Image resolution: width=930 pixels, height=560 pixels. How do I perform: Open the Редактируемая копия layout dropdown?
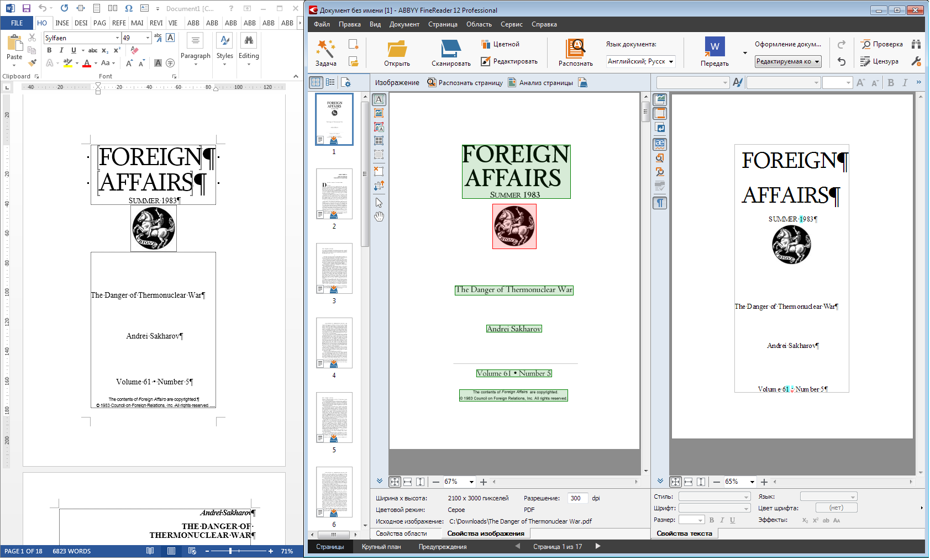(x=788, y=61)
